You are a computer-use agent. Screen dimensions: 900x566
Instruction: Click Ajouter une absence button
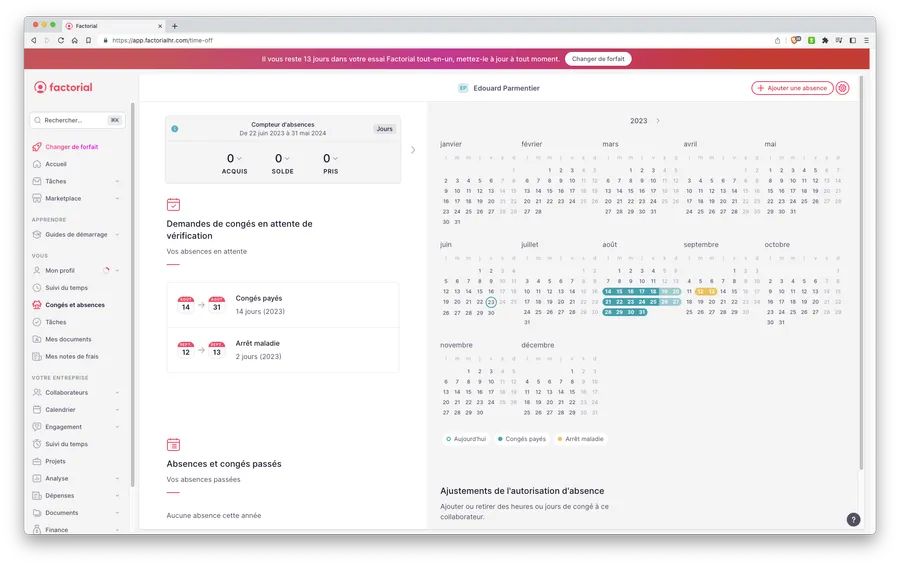click(x=792, y=88)
